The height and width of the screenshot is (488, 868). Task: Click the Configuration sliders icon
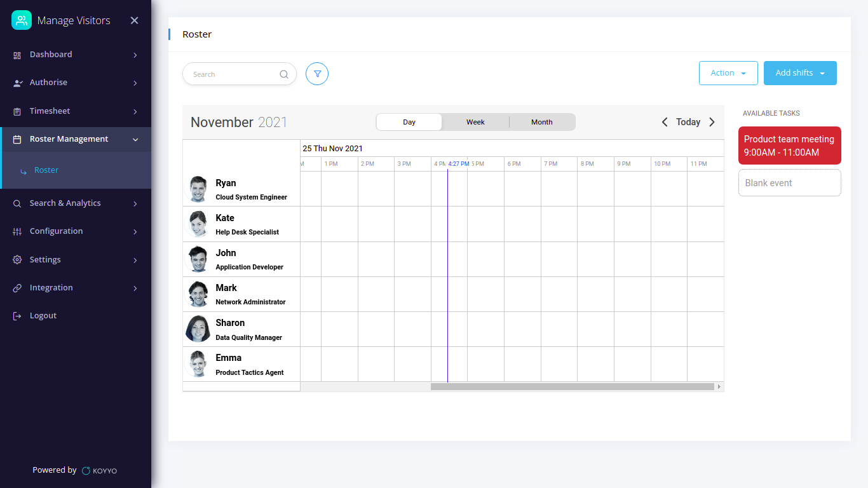[x=17, y=232]
